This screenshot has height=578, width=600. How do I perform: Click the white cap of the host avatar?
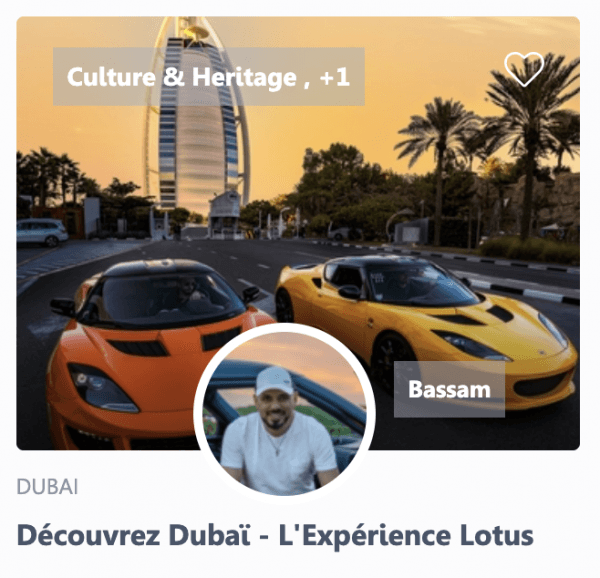point(275,381)
